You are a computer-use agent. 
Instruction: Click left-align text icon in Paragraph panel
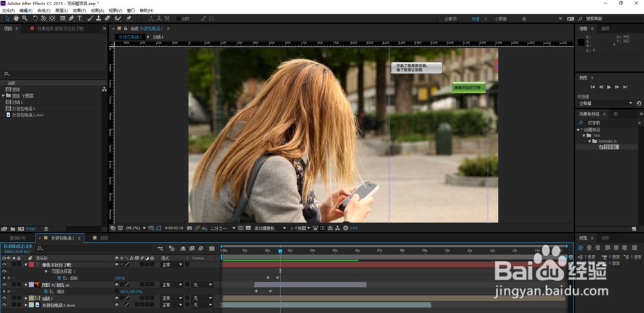point(581,248)
